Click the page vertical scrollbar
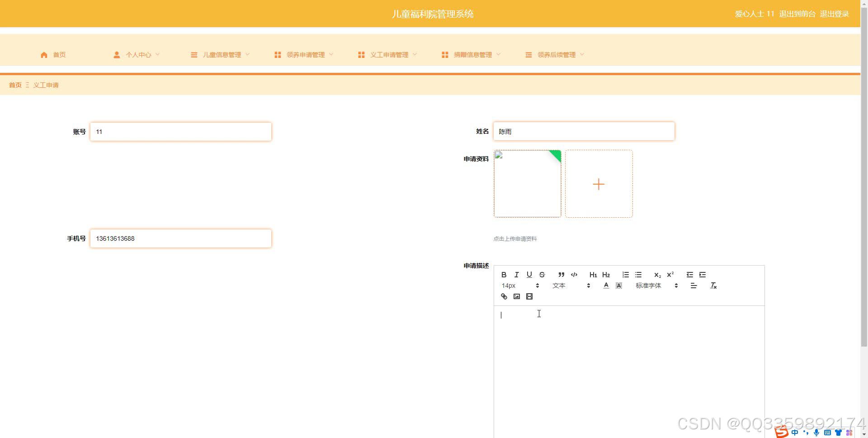The height and width of the screenshot is (438, 868). [864, 176]
